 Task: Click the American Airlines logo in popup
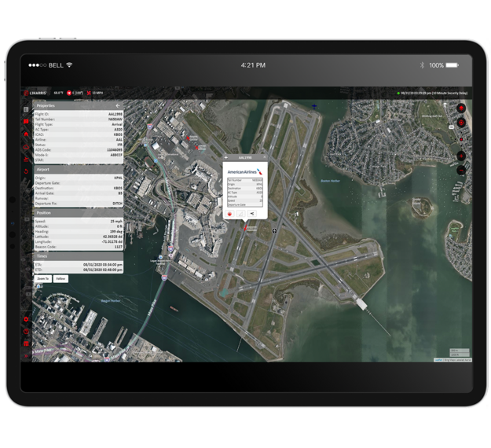[x=245, y=171]
